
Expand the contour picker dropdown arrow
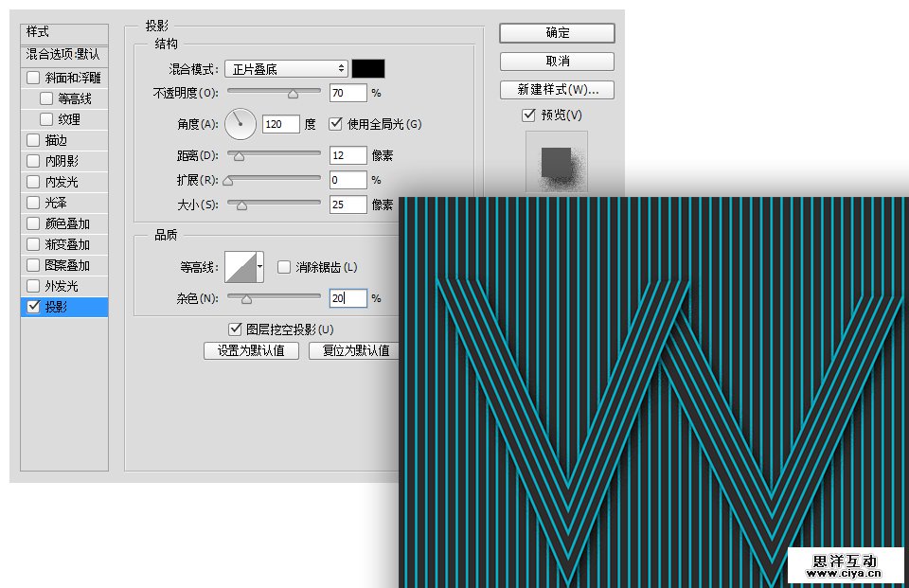260,267
